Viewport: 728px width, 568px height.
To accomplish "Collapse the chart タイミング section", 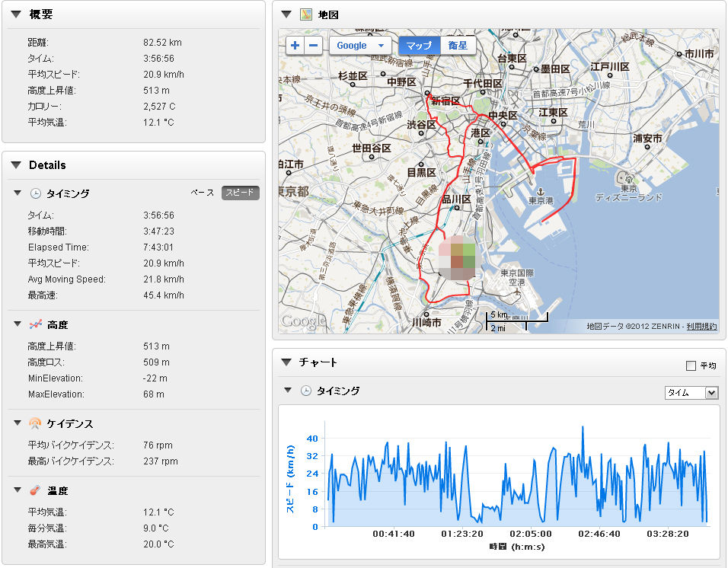I will point(288,391).
